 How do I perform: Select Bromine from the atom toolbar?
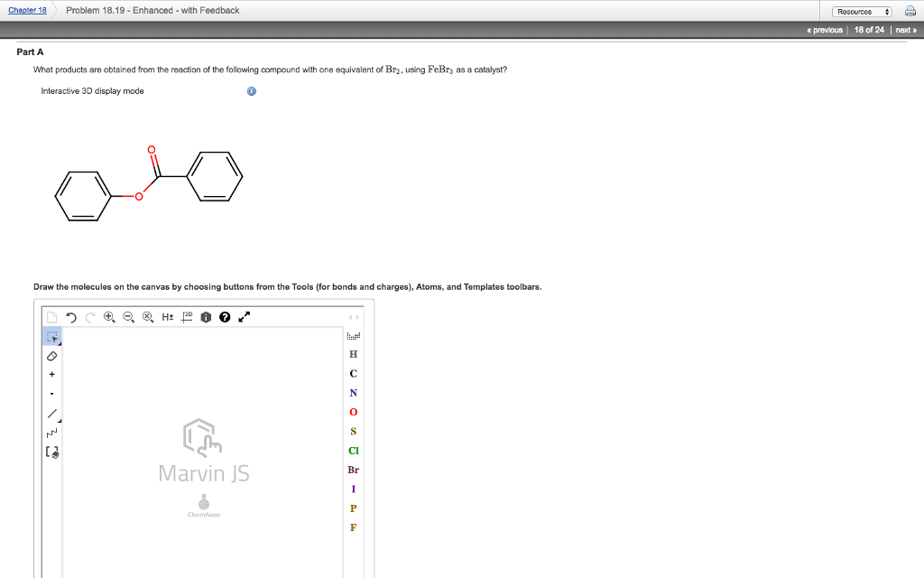[353, 470]
